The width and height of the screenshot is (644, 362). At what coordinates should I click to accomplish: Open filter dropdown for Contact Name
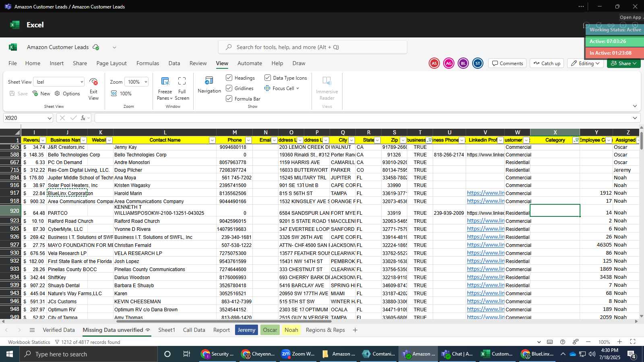[x=212, y=140]
